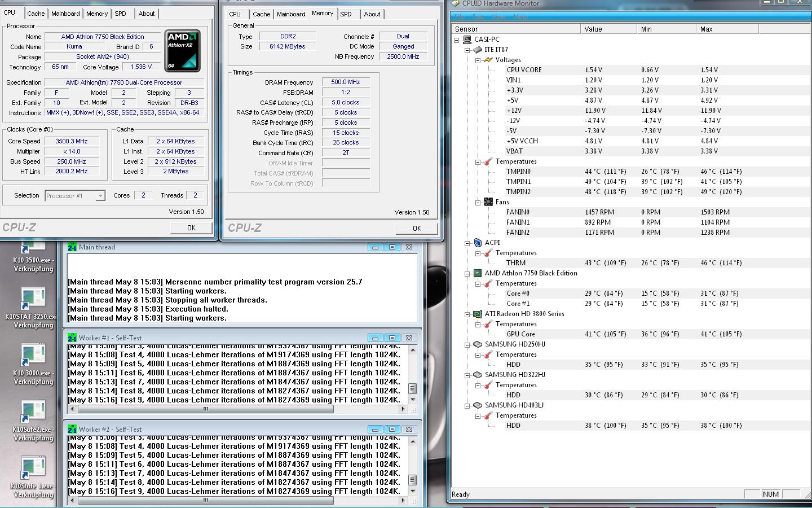This screenshot has height=508, width=812.
Task: Click the SAMSUNG HD403LJ drive icon
Action: 478,405
